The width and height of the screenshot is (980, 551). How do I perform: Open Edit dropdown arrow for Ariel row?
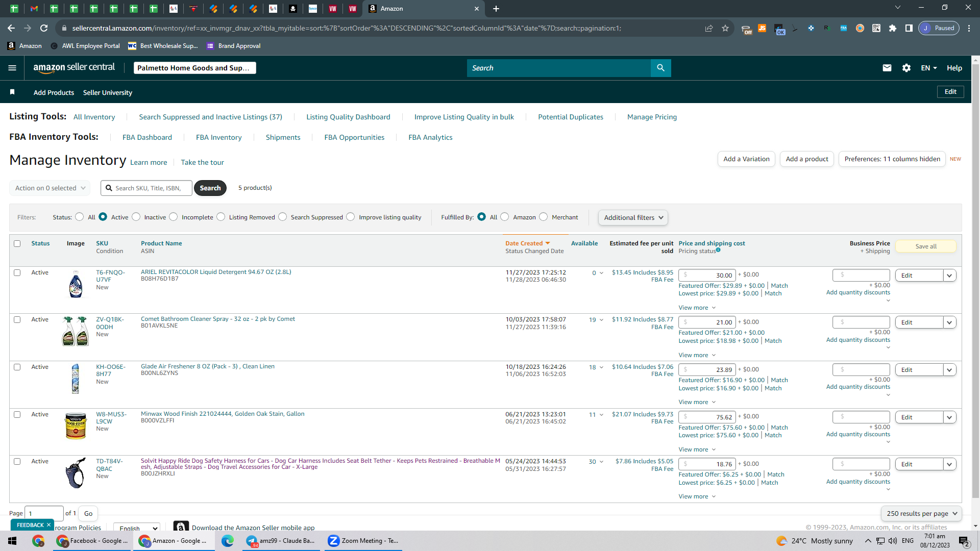point(949,275)
